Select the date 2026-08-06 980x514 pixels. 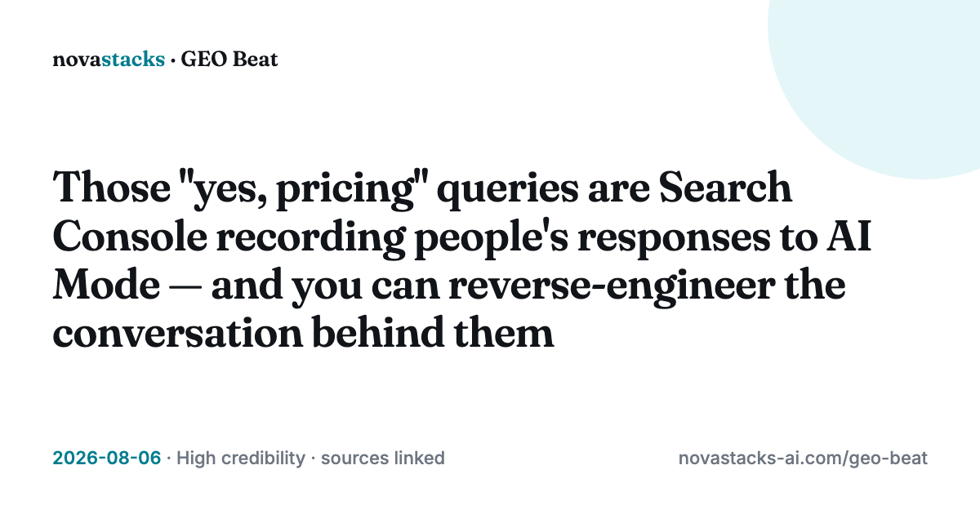[107, 458]
